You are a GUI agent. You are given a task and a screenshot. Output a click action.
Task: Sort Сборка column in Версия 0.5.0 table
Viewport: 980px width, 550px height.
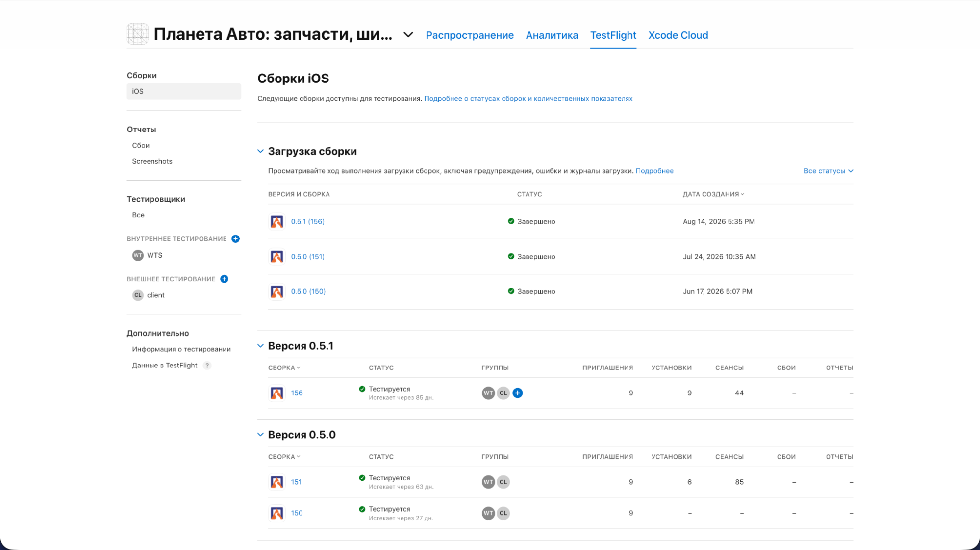pyautogui.click(x=284, y=457)
